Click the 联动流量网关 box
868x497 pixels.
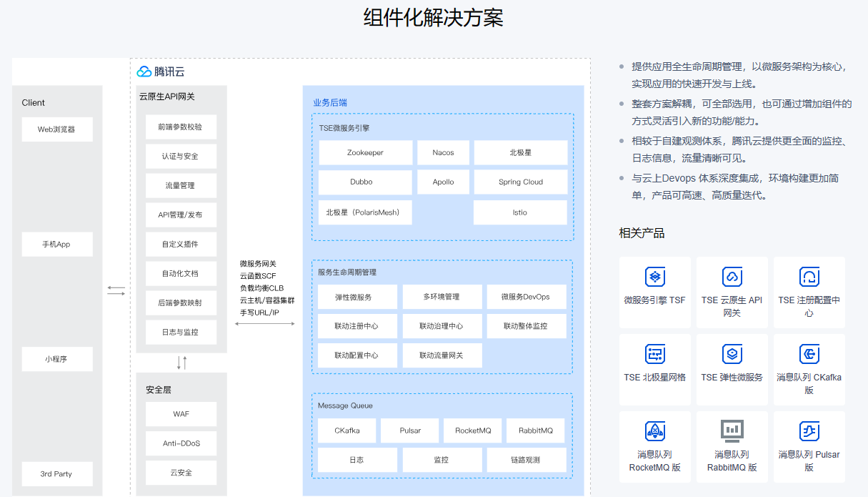click(442, 355)
